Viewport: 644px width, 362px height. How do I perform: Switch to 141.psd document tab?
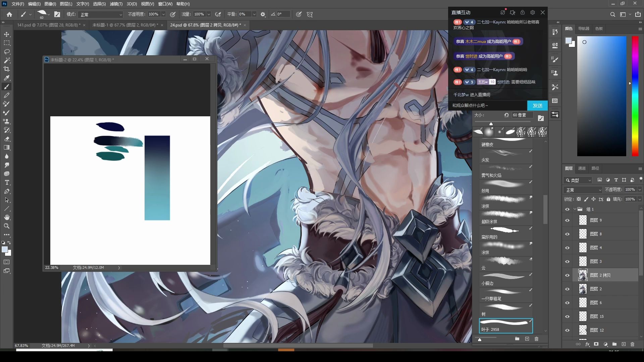(x=49, y=25)
